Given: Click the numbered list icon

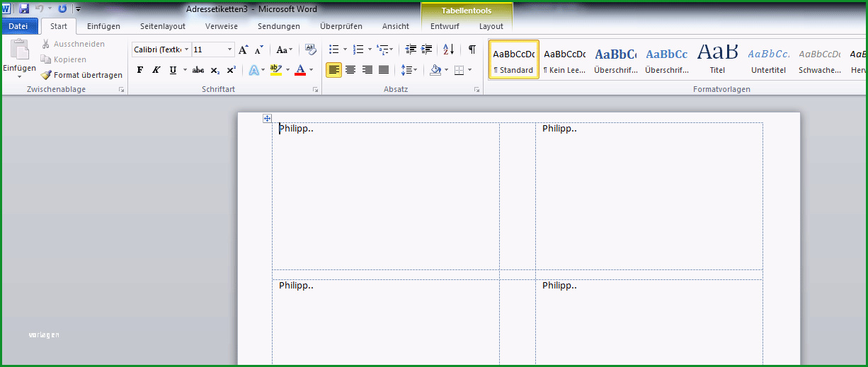Looking at the screenshot, I should (358, 49).
